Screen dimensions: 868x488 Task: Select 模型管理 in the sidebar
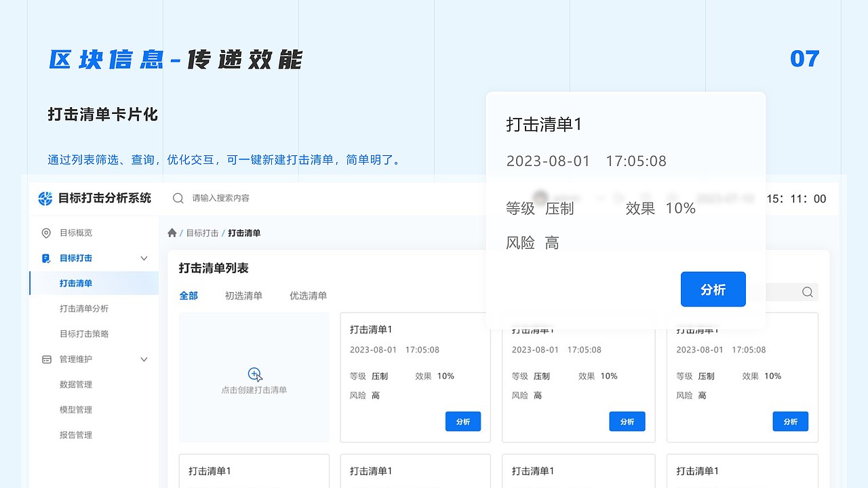75,409
